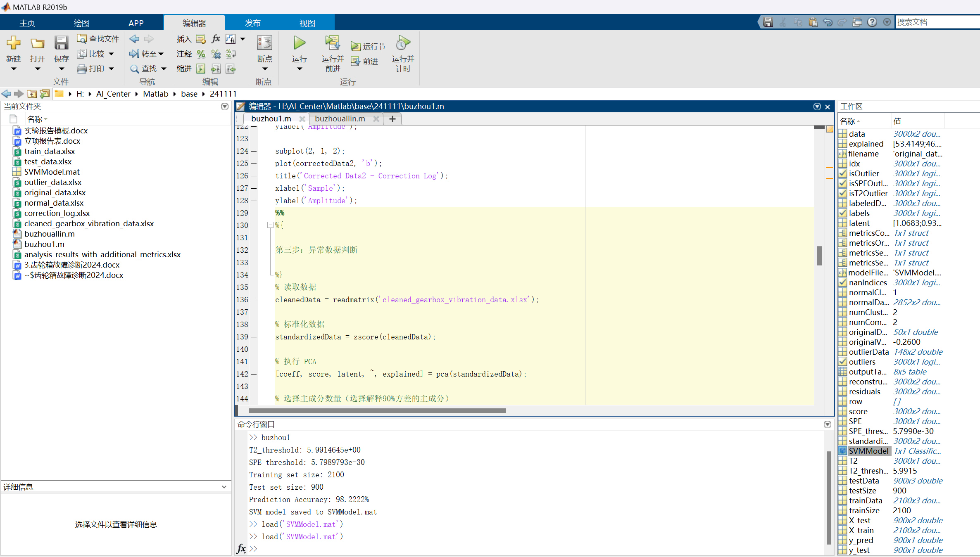The height and width of the screenshot is (557, 980).
Task: Switch to buzhouallin.m editor tab
Action: (x=340, y=119)
